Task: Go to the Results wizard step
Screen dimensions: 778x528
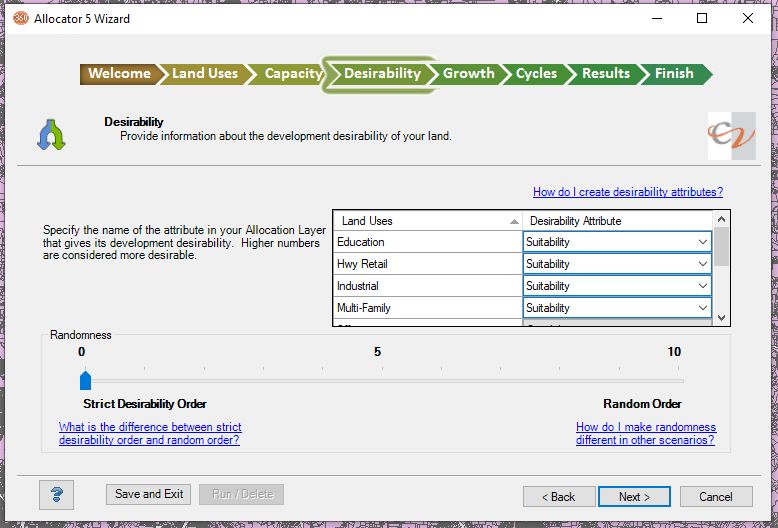Action: (605, 74)
